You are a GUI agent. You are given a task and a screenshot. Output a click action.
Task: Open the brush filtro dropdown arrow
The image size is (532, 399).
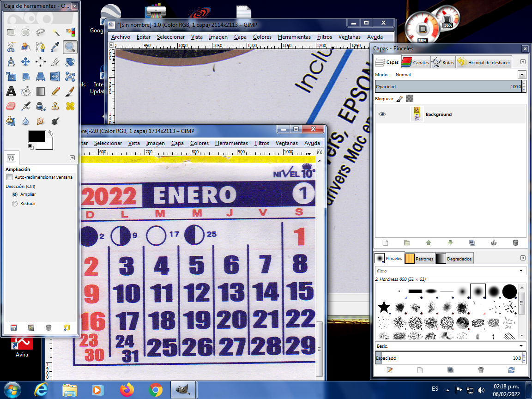(521, 271)
